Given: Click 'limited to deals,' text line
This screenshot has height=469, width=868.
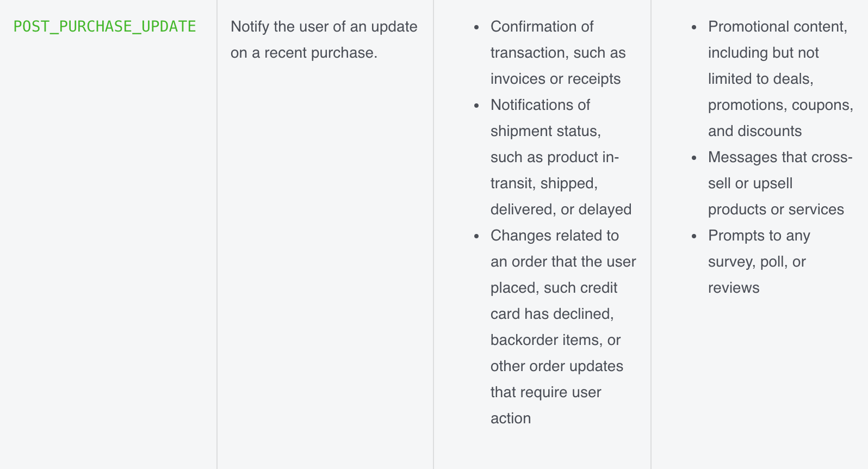Looking at the screenshot, I should point(761,79).
